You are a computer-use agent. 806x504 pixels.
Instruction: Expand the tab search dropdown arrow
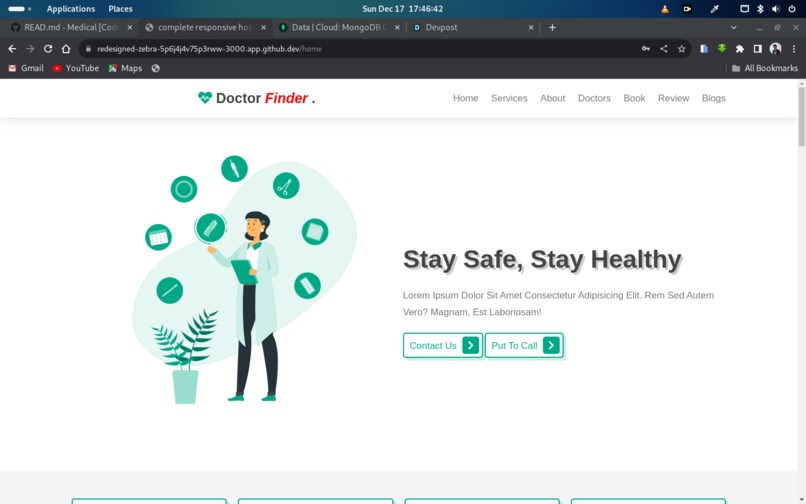[734, 27]
